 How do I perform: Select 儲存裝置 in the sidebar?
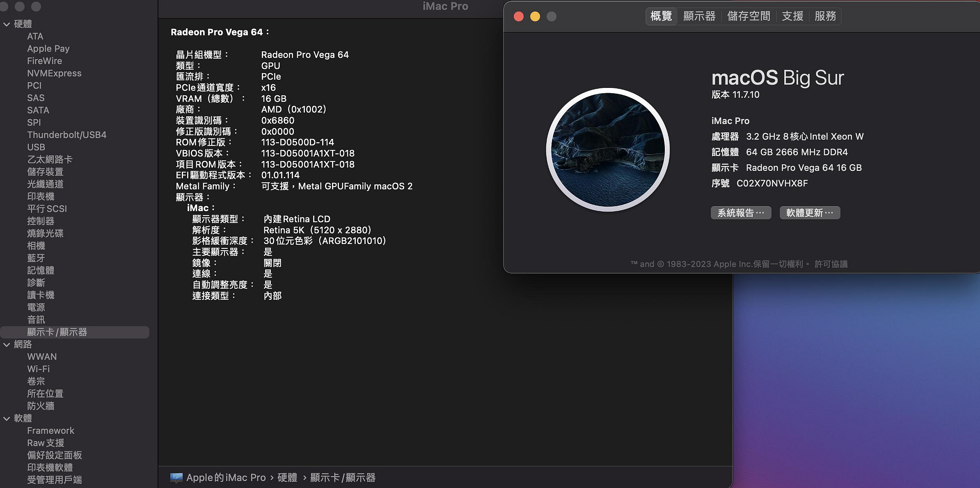pyautogui.click(x=45, y=172)
